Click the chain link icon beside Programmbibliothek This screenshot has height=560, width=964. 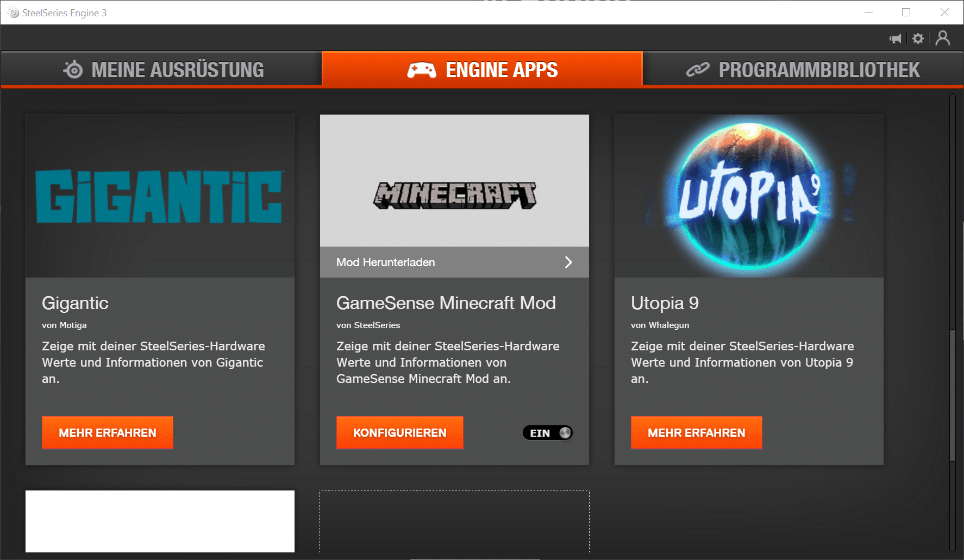coord(698,70)
